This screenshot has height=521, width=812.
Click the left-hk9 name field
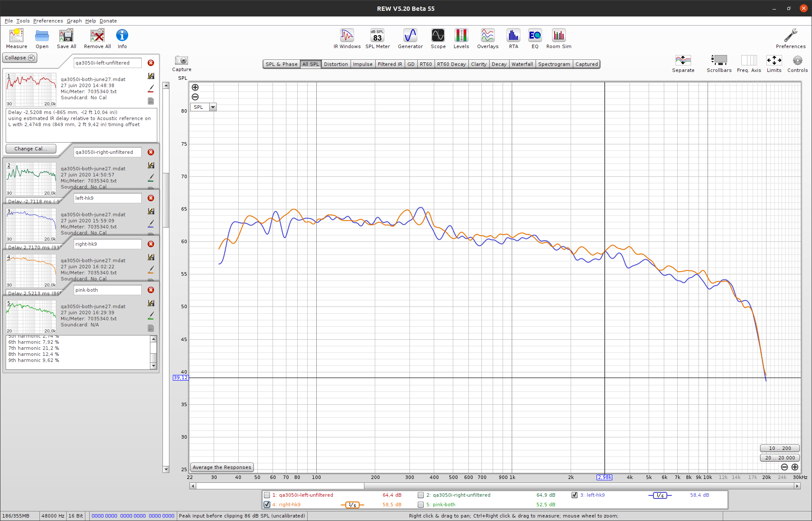107,198
